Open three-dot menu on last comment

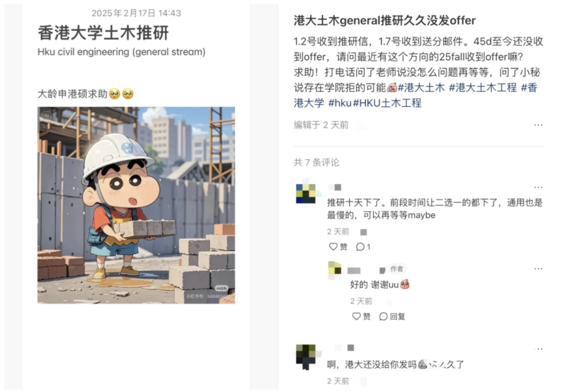pyautogui.click(x=538, y=349)
